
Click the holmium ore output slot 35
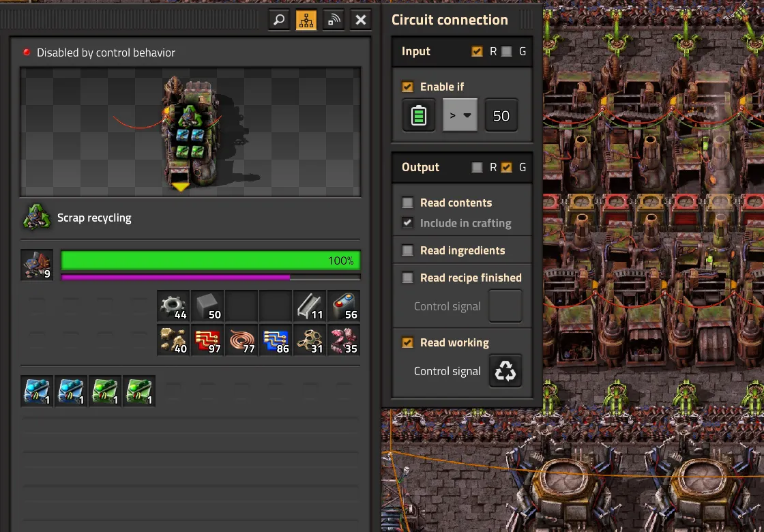(344, 340)
